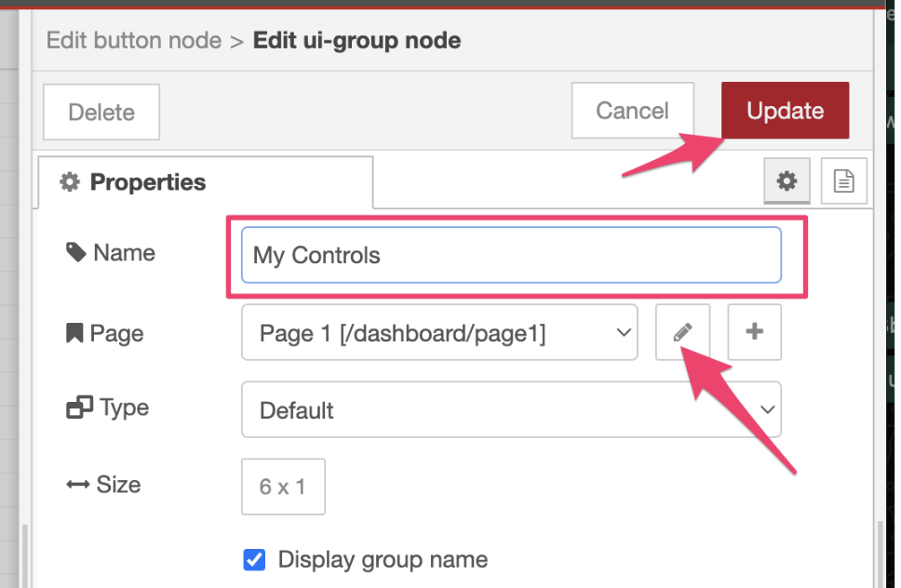The width and height of the screenshot is (901, 588).
Task: Toggle Display group name checkbox
Action: click(x=254, y=559)
